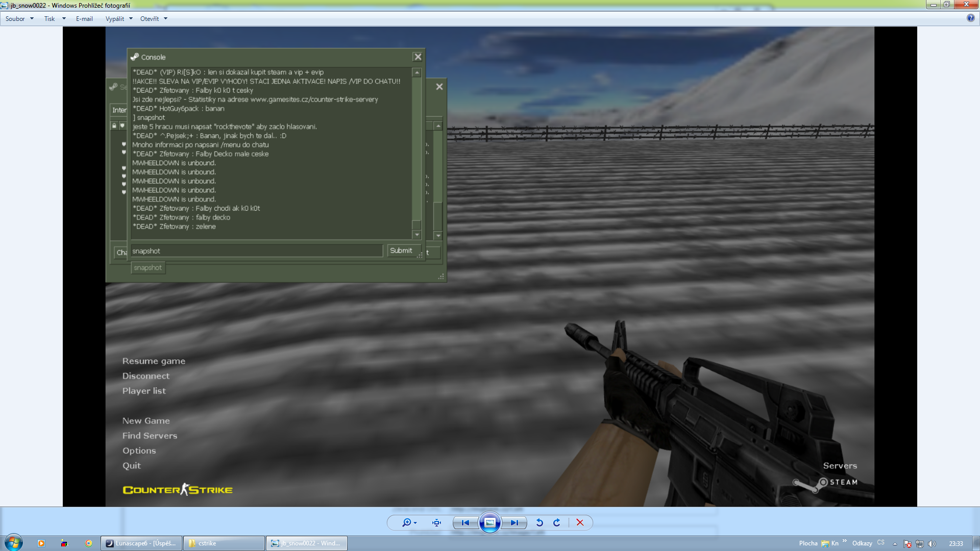Click the Steam icon in Console title

coord(135,57)
